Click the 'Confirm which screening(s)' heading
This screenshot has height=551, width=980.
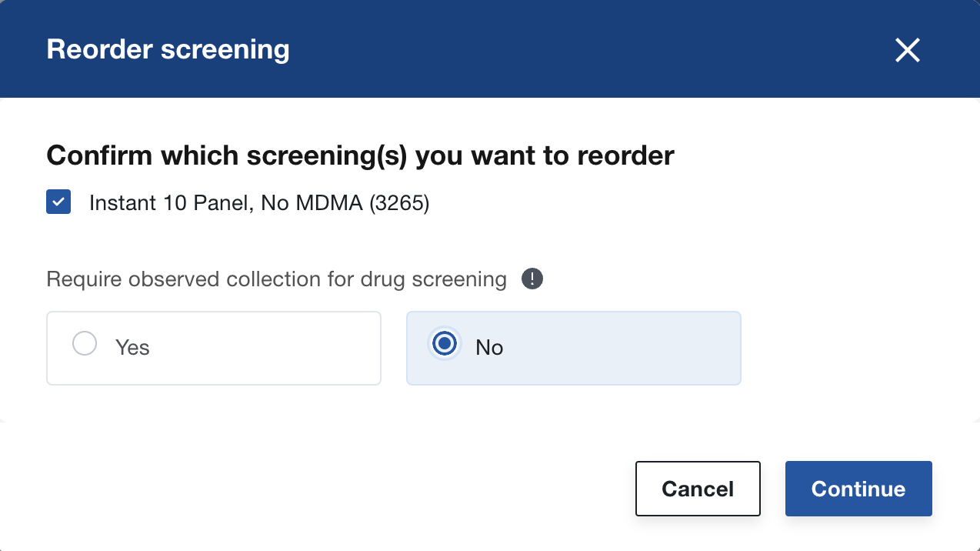(360, 155)
